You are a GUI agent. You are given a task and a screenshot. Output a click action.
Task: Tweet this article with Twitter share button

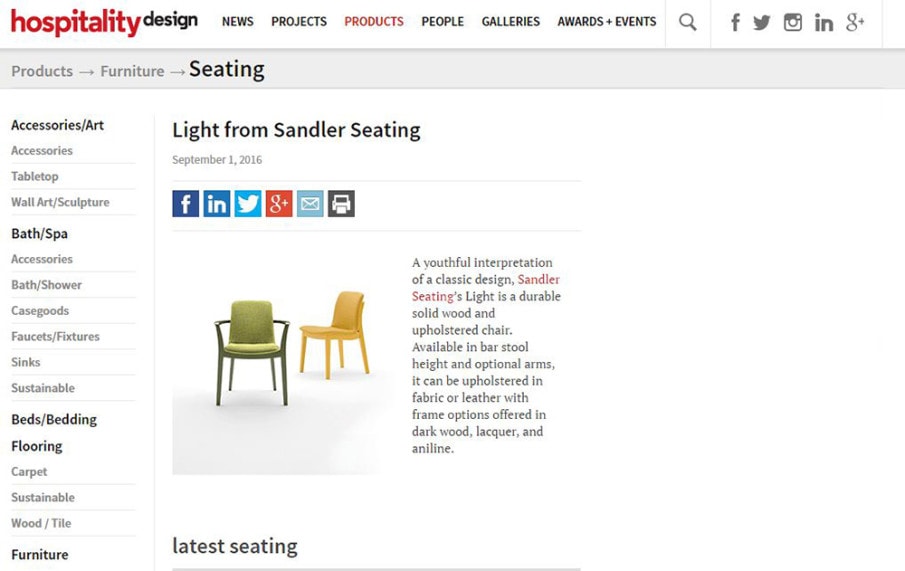click(248, 204)
